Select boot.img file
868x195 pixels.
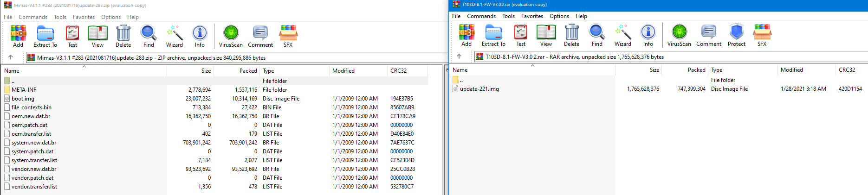(x=23, y=99)
